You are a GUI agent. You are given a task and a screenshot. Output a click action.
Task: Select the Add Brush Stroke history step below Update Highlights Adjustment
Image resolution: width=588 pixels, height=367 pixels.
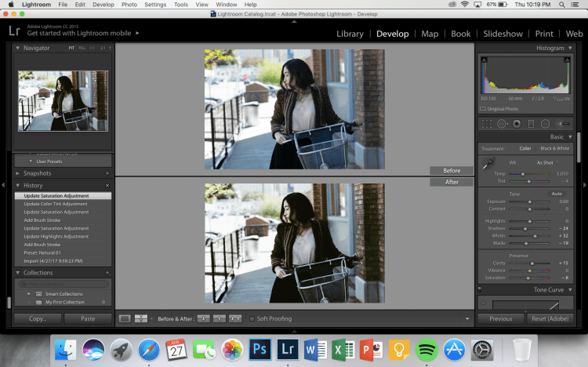coord(63,245)
